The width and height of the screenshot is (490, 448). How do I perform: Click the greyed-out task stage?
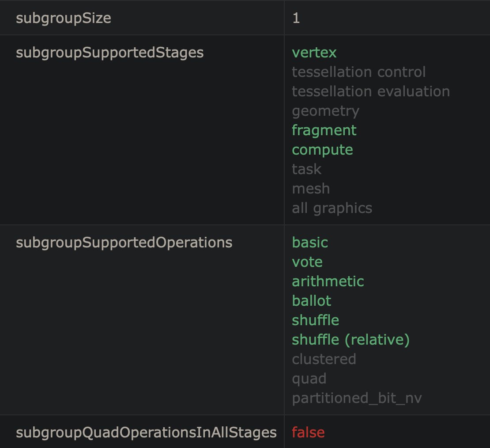point(306,169)
